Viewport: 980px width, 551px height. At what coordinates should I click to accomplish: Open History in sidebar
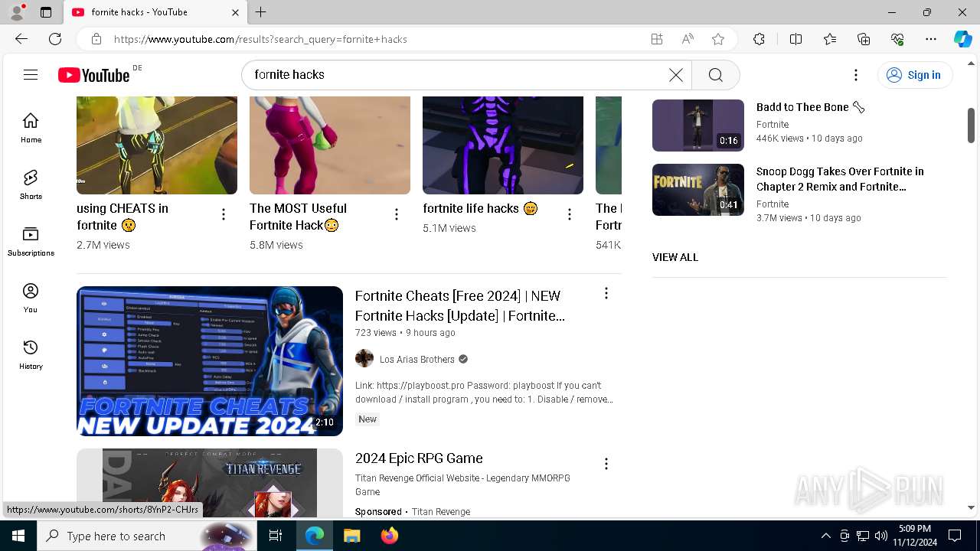point(31,354)
